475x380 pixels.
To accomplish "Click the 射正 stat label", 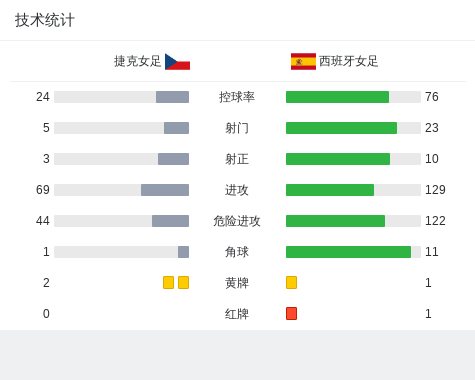I will [237, 159].
